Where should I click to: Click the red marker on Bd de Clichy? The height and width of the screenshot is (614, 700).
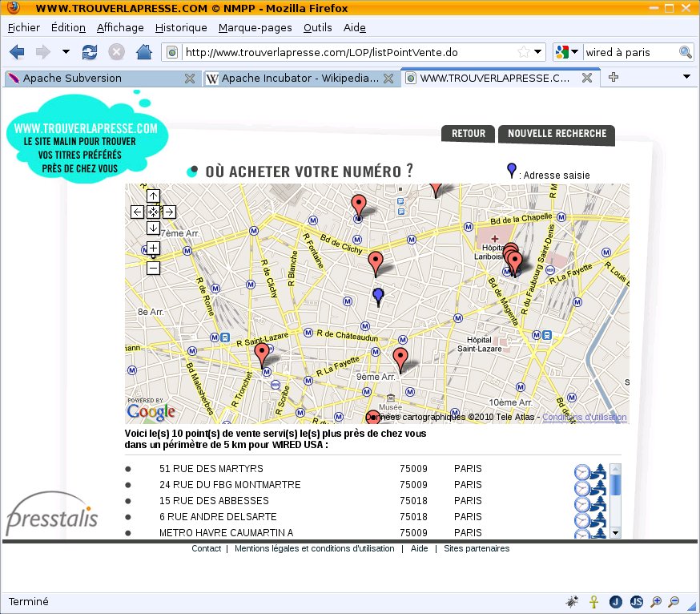(x=376, y=264)
